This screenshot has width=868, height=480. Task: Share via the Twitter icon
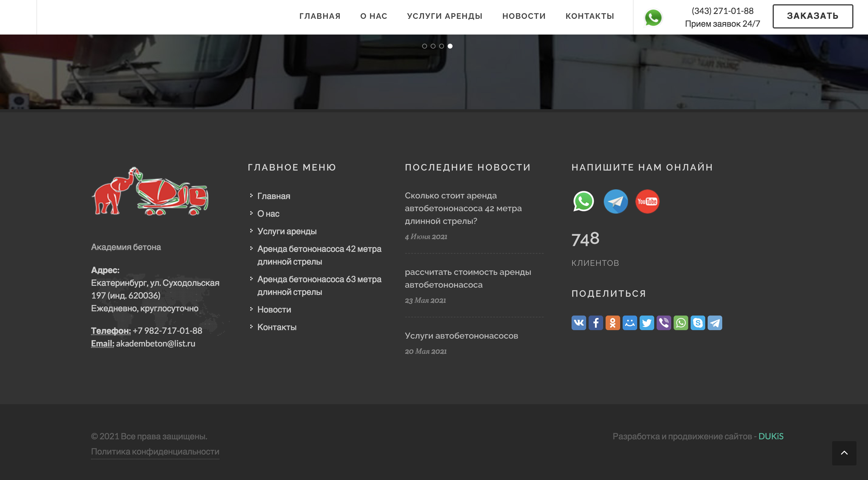[x=647, y=323]
